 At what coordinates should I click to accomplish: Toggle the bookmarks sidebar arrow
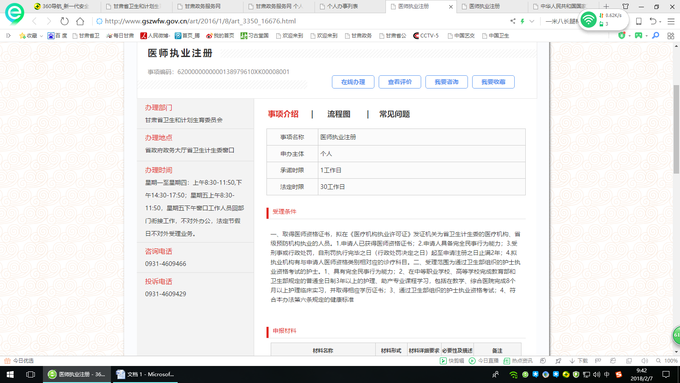(x=8, y=36)
